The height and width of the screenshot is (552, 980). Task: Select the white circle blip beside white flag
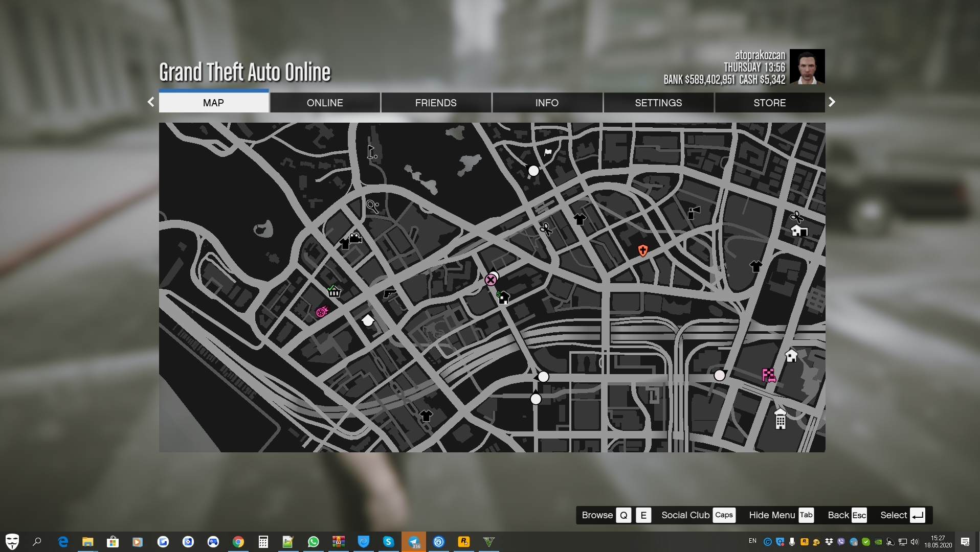(x=533, y=171)
